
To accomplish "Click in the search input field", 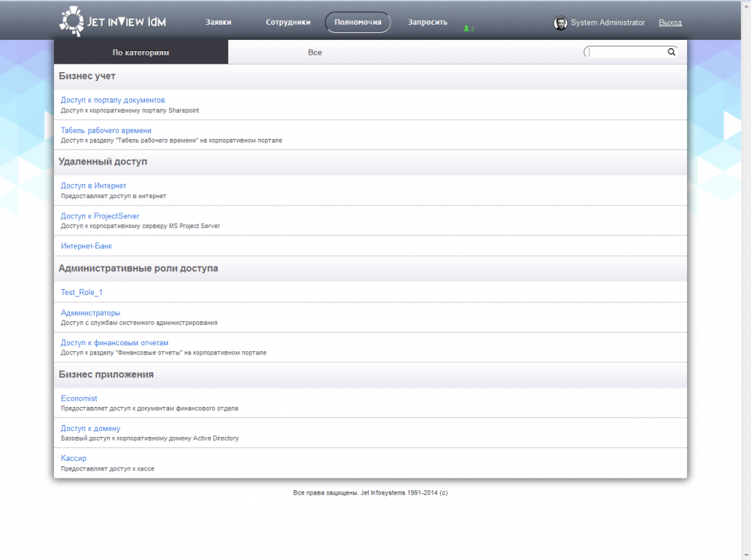I will [626, 52].
